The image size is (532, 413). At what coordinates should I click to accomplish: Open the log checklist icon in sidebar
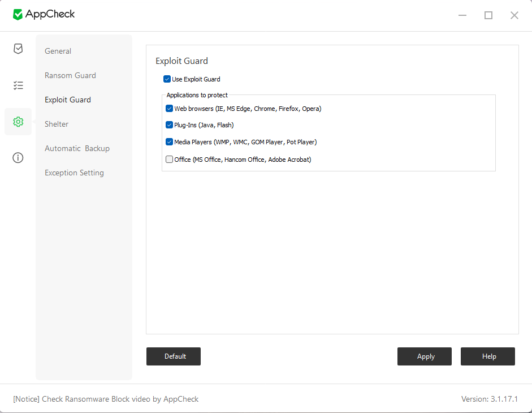[18, 85]
